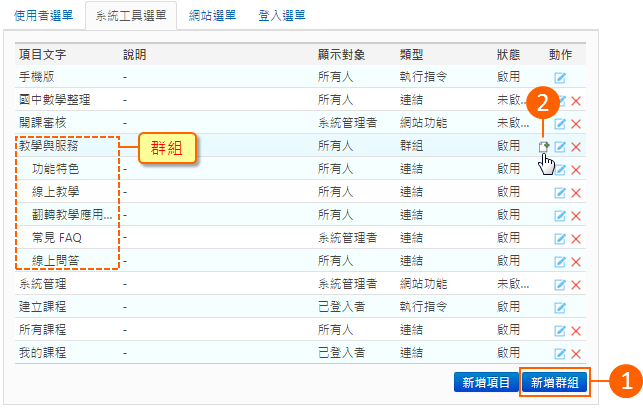
Task: Edit the 功能特色 menu item
Action: point(561,169)
